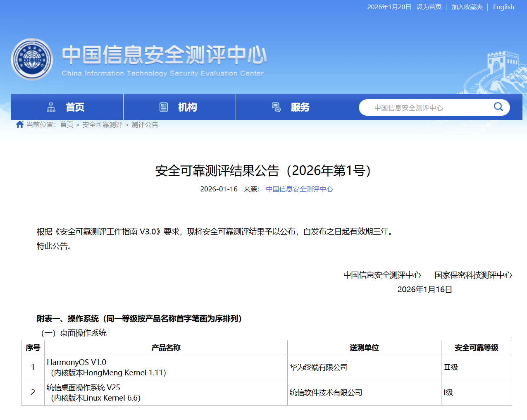Open the 服务 navigation menu
527x420 pixels.
click(300, 107)
